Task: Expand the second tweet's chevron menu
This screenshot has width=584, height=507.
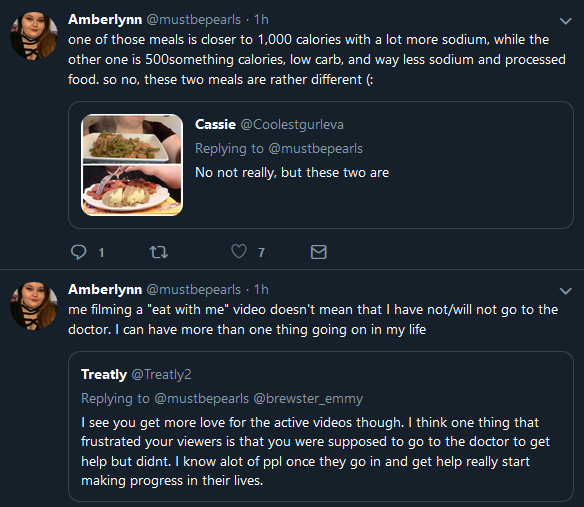Action: point(565,291)
